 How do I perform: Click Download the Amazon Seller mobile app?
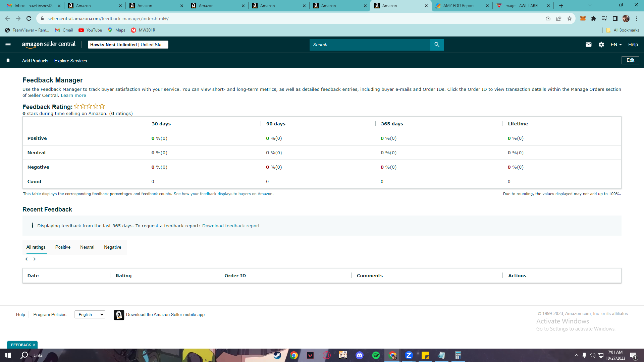tap(165, 315)
